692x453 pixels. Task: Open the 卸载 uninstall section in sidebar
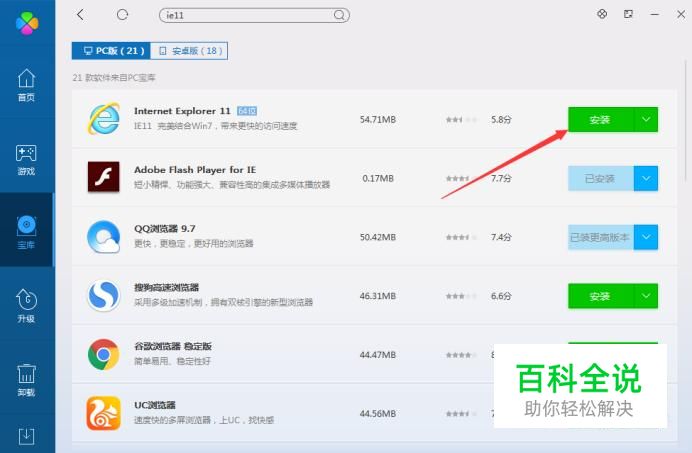tap(26, 380)
